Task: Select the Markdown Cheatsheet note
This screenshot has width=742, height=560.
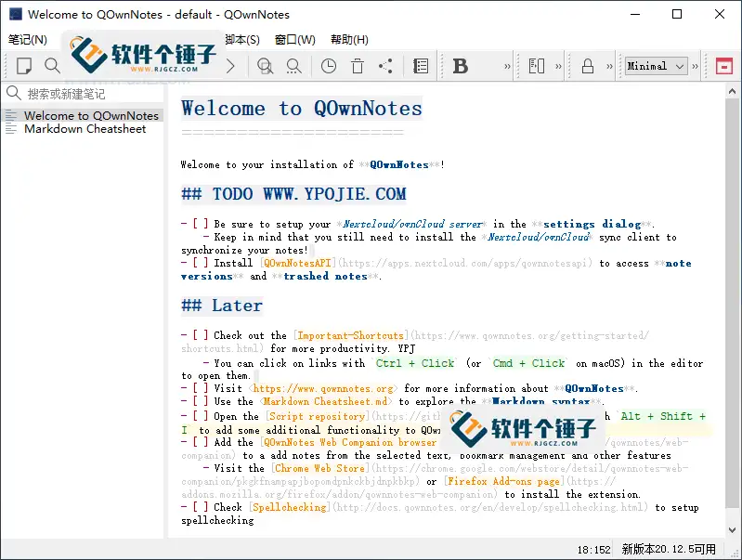Action: tap(83, 129)
